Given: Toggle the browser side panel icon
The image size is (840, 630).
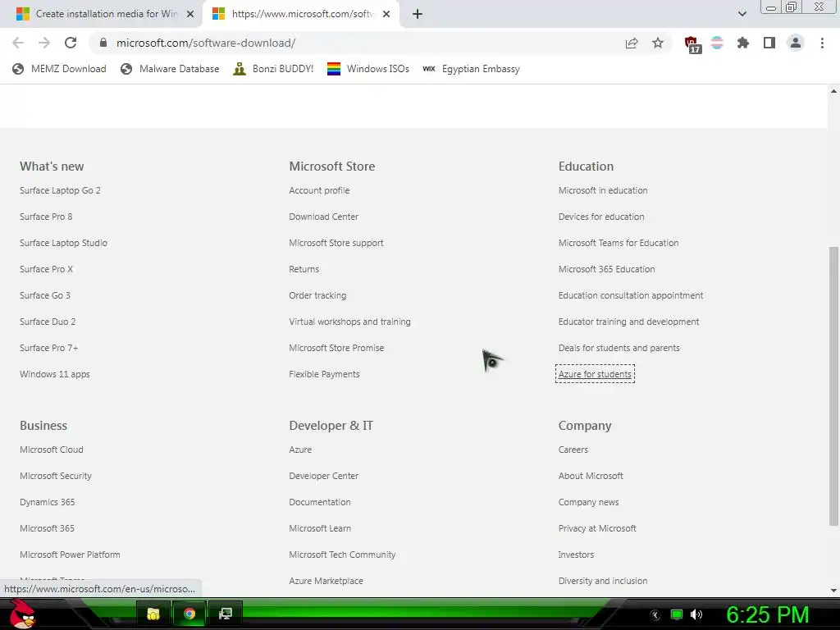Looking at the screenshot, I should pyautogui.click(x=769, y=43).
